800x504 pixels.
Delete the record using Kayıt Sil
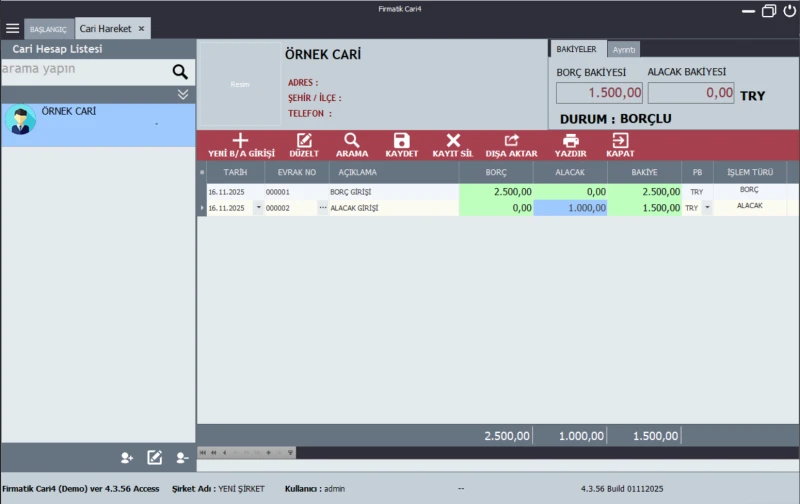(452, 141)
